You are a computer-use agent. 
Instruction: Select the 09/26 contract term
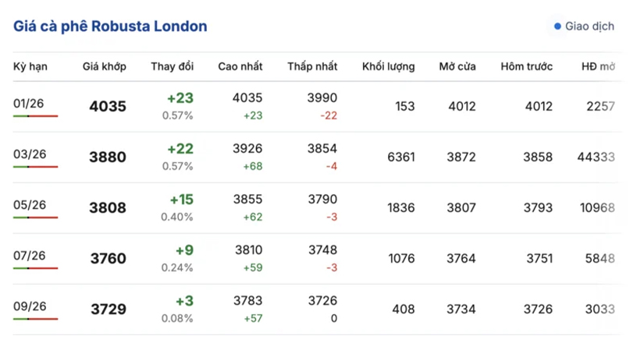(30, 306)
